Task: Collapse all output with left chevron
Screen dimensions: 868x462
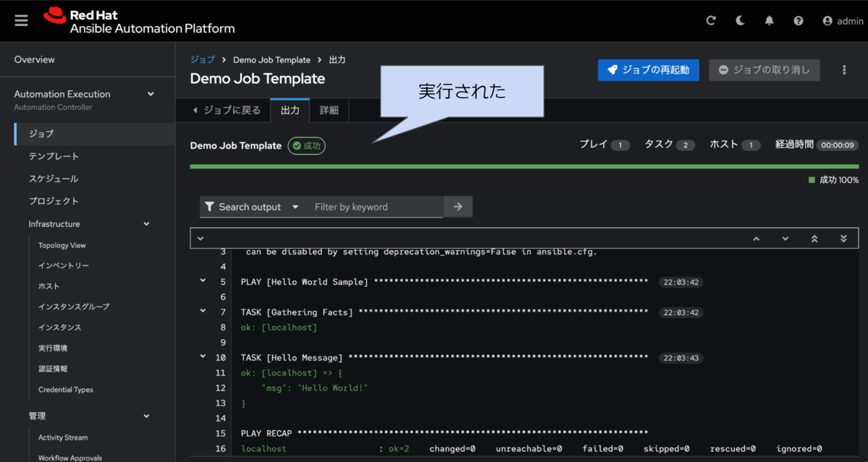Action: 200,238
